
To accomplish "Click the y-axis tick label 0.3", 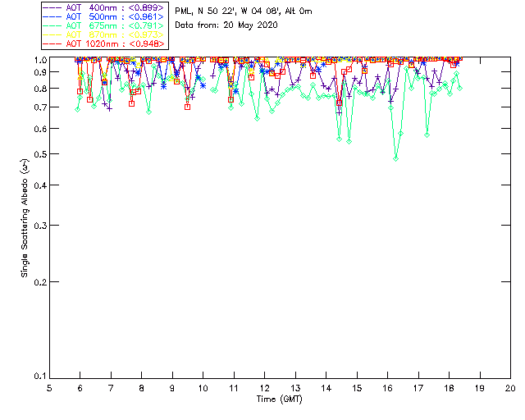I will (39, 226).
